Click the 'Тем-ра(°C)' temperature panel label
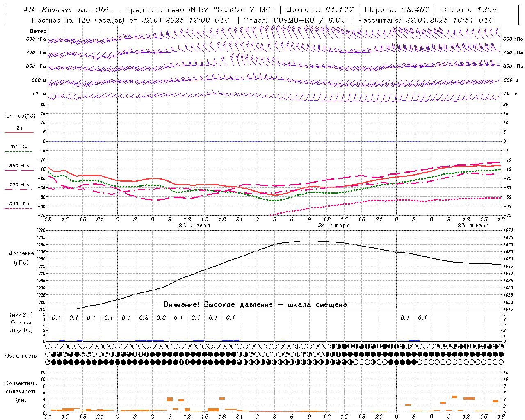The image size is (525, 420). (x=19, y=116)
